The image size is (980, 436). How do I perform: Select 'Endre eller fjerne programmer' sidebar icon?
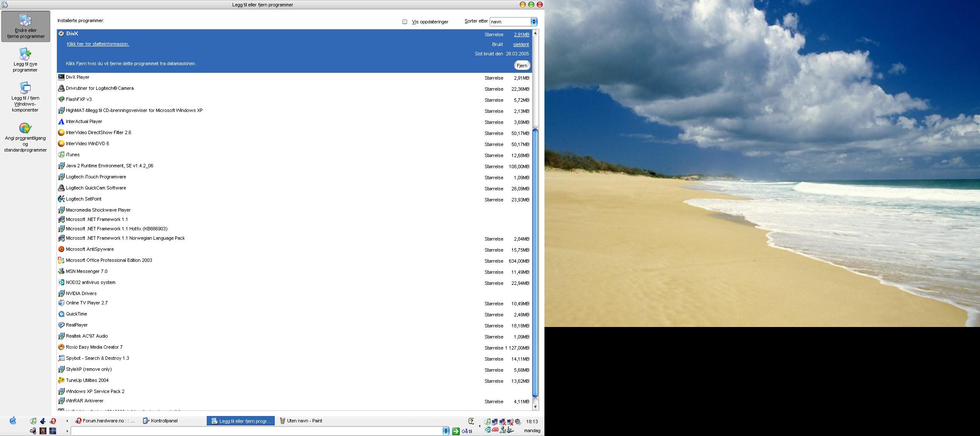[x=26, y=26]
